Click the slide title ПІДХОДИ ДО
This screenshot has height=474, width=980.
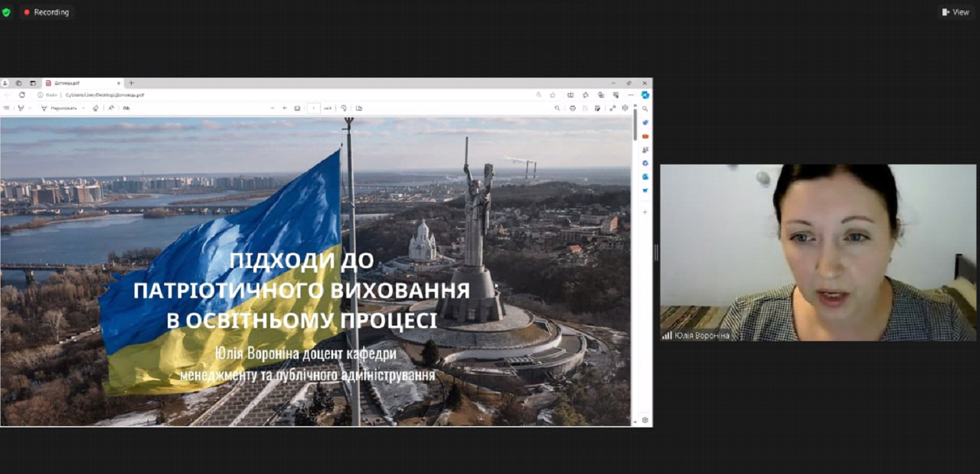301,260
